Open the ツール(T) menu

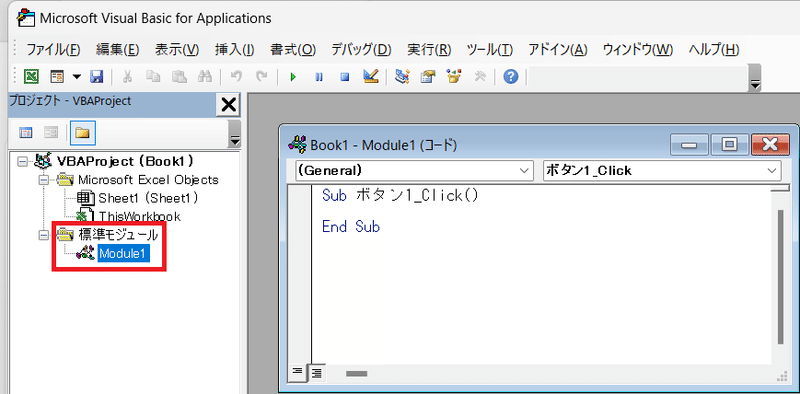[x=490, y=50]
